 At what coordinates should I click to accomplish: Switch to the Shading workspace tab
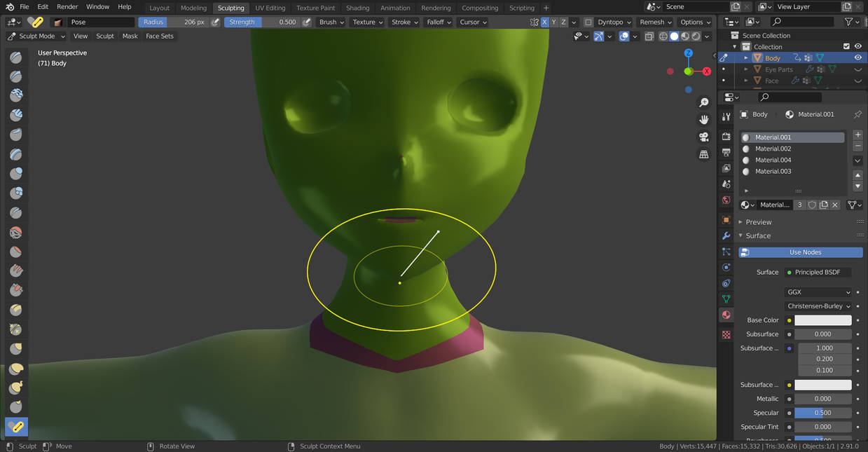[357, 8]
